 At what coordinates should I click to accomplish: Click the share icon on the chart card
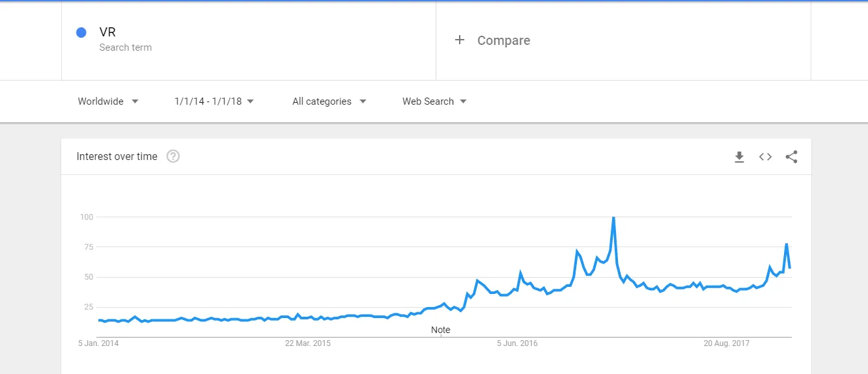tap(791, 157)
